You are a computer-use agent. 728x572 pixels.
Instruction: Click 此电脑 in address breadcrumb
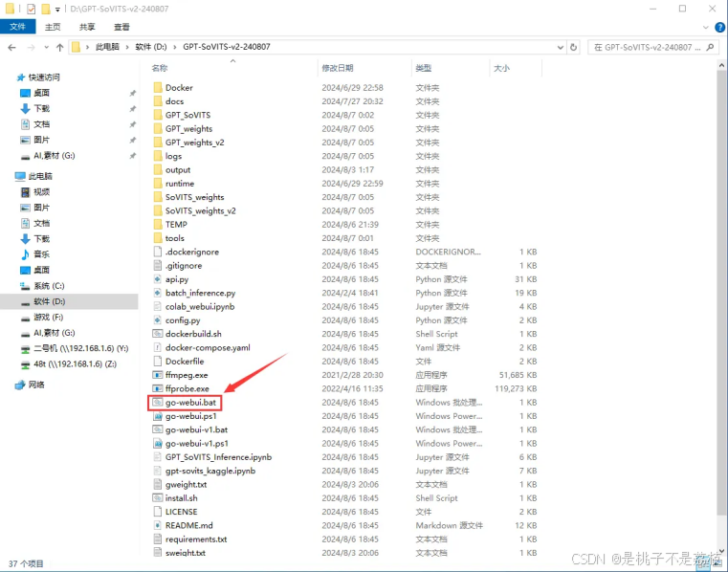107,47
